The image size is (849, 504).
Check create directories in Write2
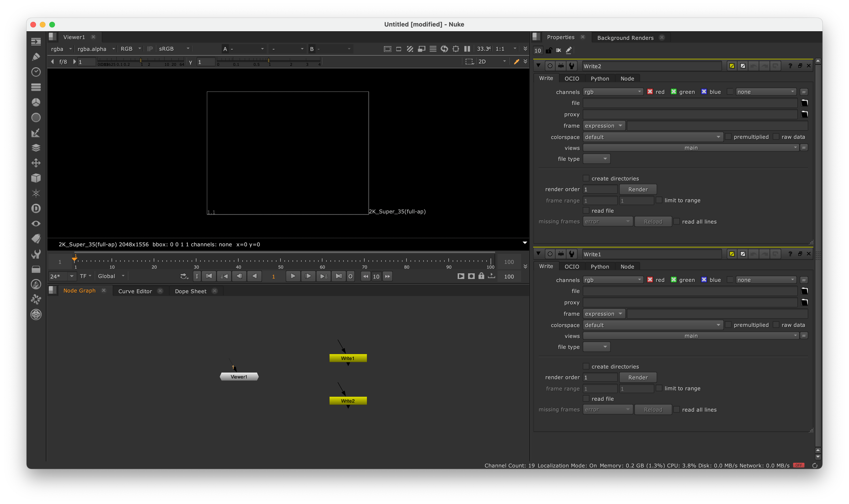pos(586,178)
